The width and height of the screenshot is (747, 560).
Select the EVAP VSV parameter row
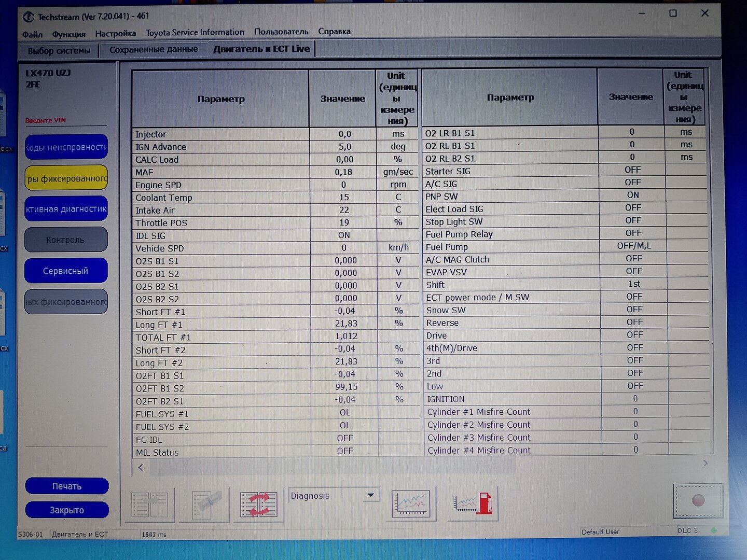click(565, 272)
